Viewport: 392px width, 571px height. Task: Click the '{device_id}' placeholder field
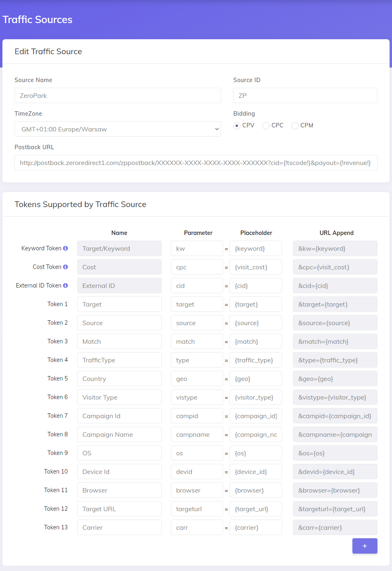pyautogui.click(x=256, y=472)
